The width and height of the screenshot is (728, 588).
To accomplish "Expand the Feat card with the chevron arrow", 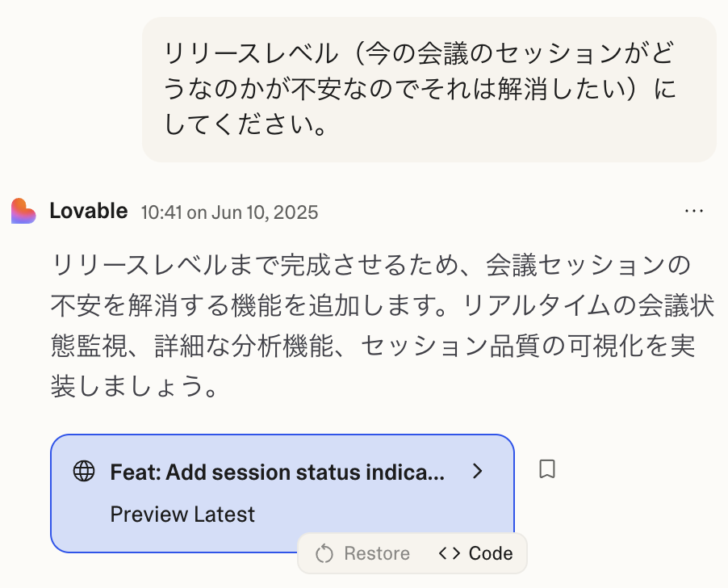I will (477, 471).
